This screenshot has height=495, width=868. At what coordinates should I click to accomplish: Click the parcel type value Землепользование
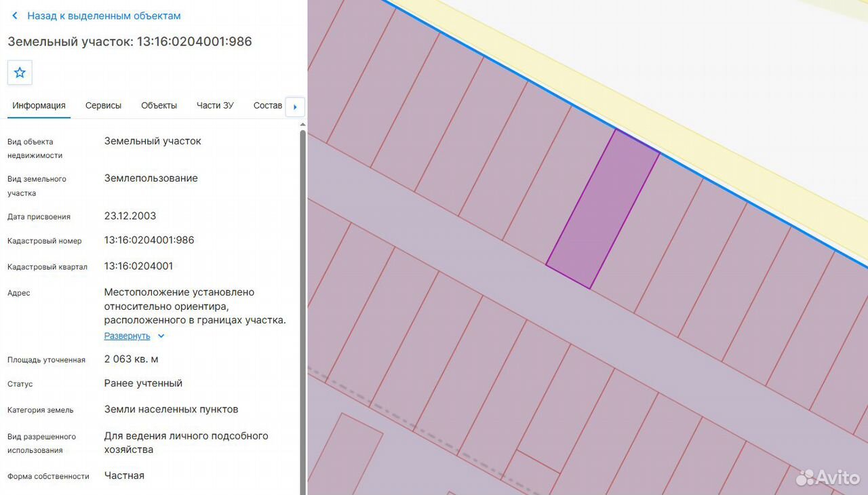pyautogui.click(x=151, y=178)
